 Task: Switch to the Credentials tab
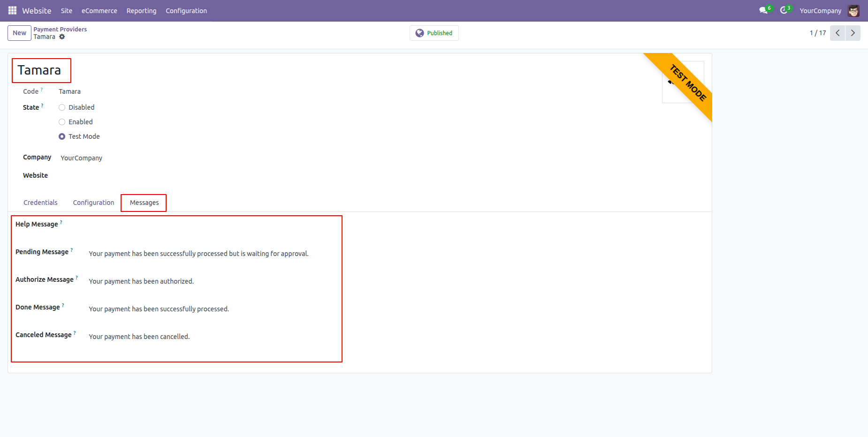40,203
